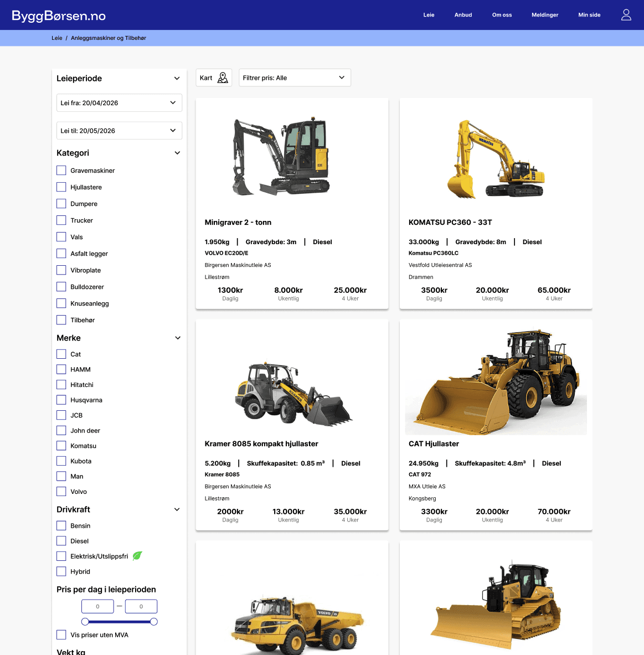Image resolution: width=644 pixels, height=655 pixels.
Task: Click Anleggsmaskiner og Tilbehør breadcrumb
Action: pyautogui.click(x=108, y=38)
